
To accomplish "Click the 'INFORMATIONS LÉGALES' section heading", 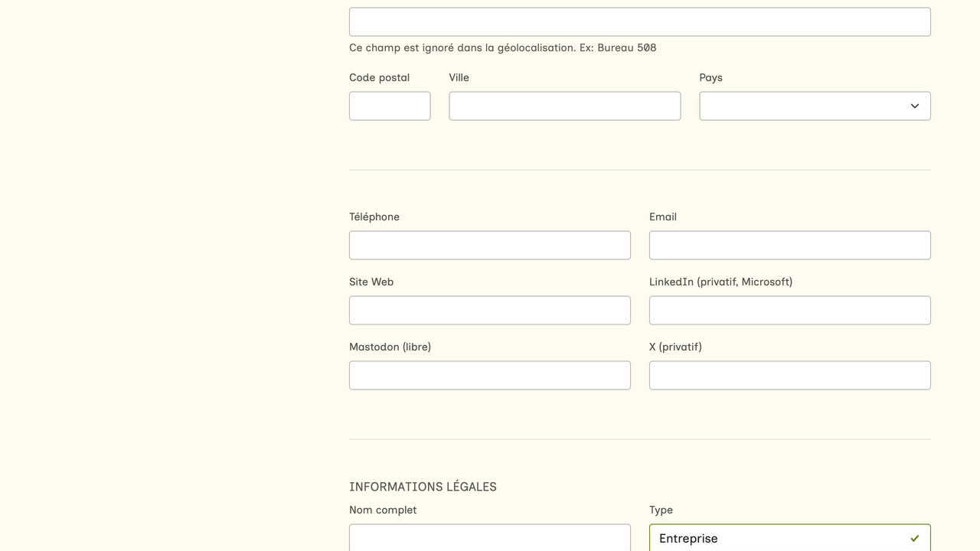I will click(x=423, y=487).
